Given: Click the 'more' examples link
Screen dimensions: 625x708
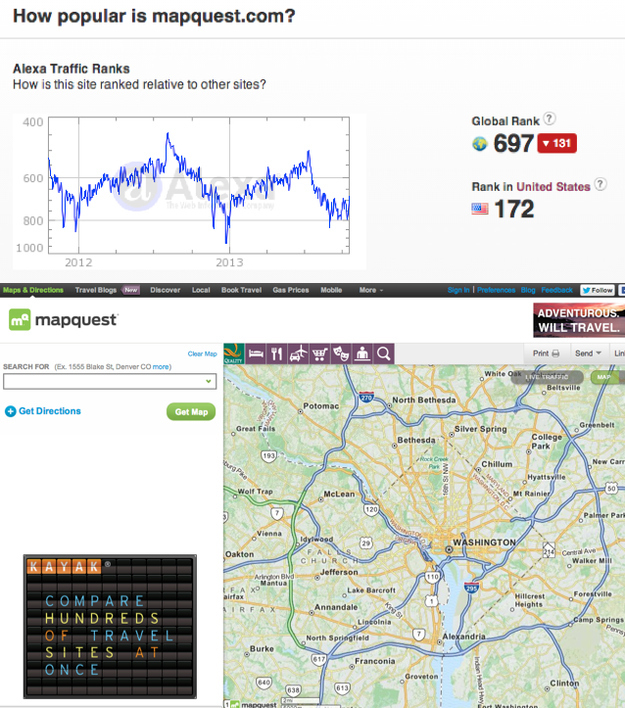Looking at the screenshot, I should coord(160,367).
